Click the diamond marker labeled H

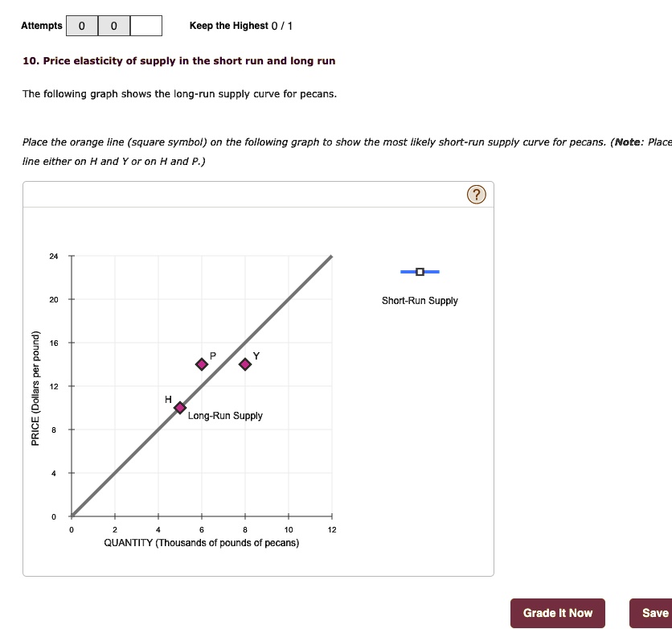pos(179,407)
